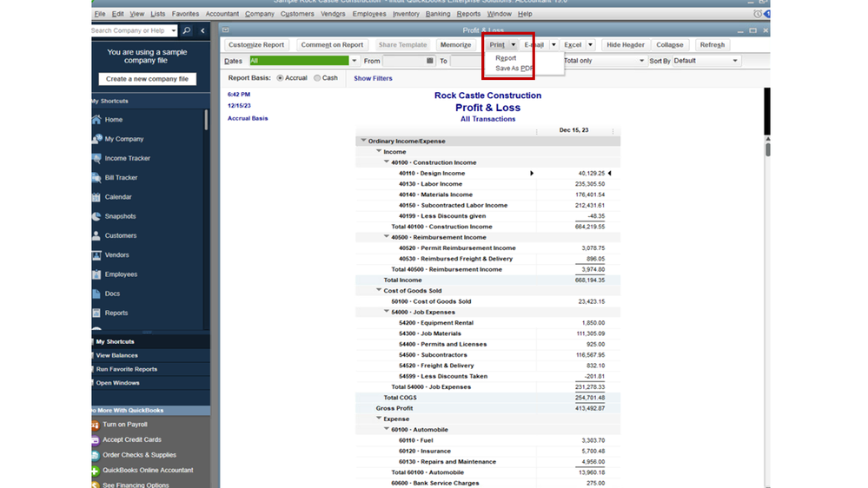Click the Search Company or Help field

[130, 30]
